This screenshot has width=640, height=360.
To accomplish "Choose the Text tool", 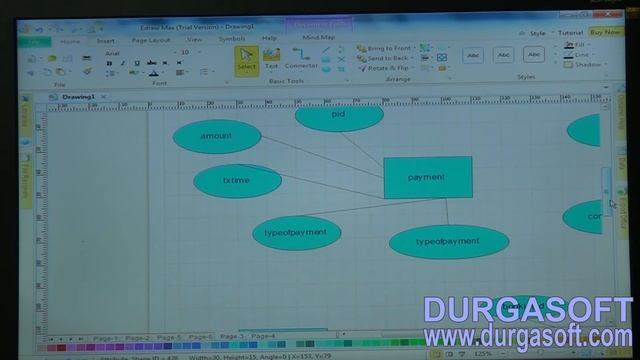I will (271, 59).
